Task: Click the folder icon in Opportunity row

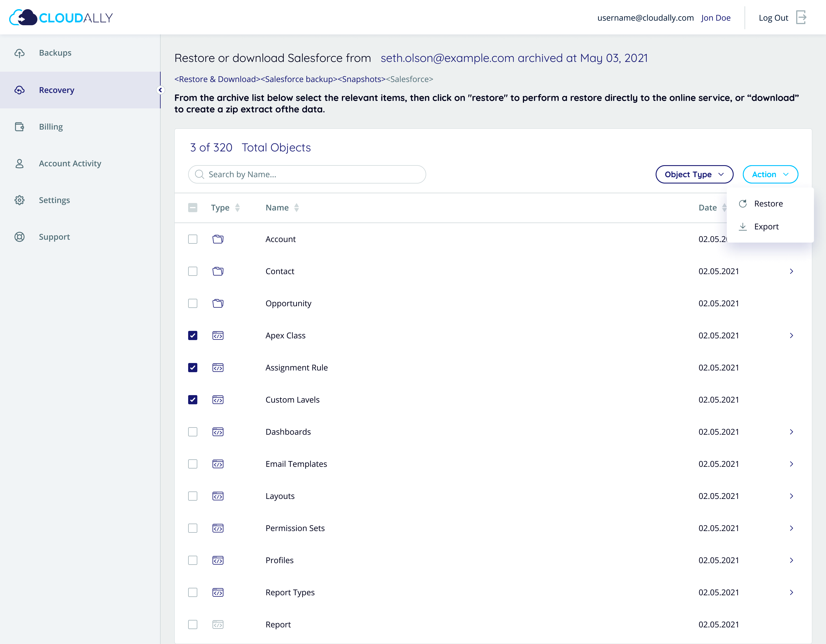Action: click(218, 303)
